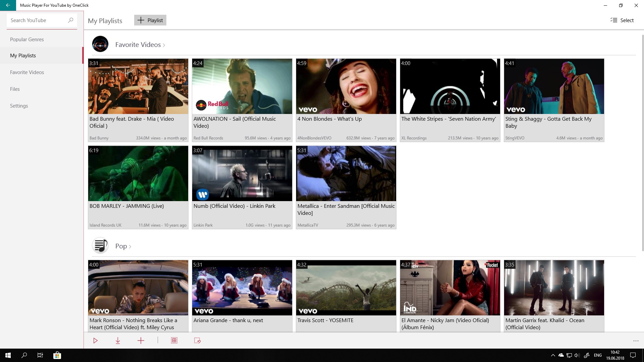Viewport: 644px width, 362px height.
Task: Click the '4NonBlondesVEVO' channel name
Action: [314, 138]
